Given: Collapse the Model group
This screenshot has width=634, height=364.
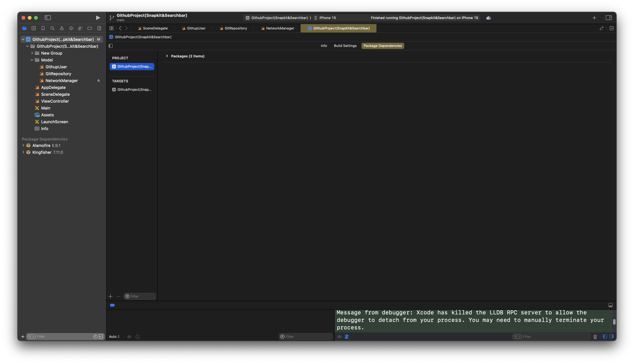Looking at the screenshot, I should click(32, 60).
